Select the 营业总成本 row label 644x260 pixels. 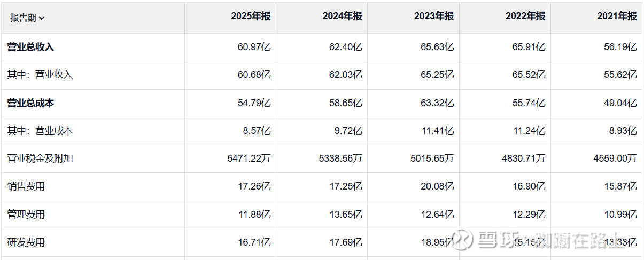(x=30, y=103)
